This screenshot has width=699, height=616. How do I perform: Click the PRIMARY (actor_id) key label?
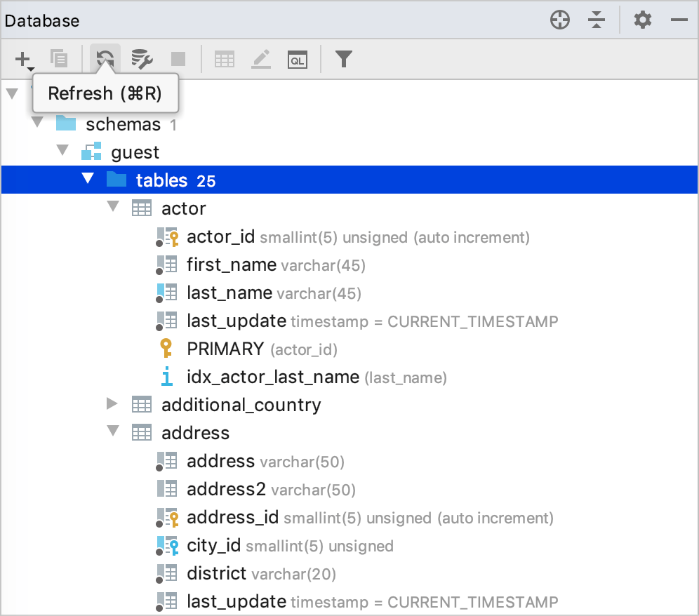(x=262, y=349)
